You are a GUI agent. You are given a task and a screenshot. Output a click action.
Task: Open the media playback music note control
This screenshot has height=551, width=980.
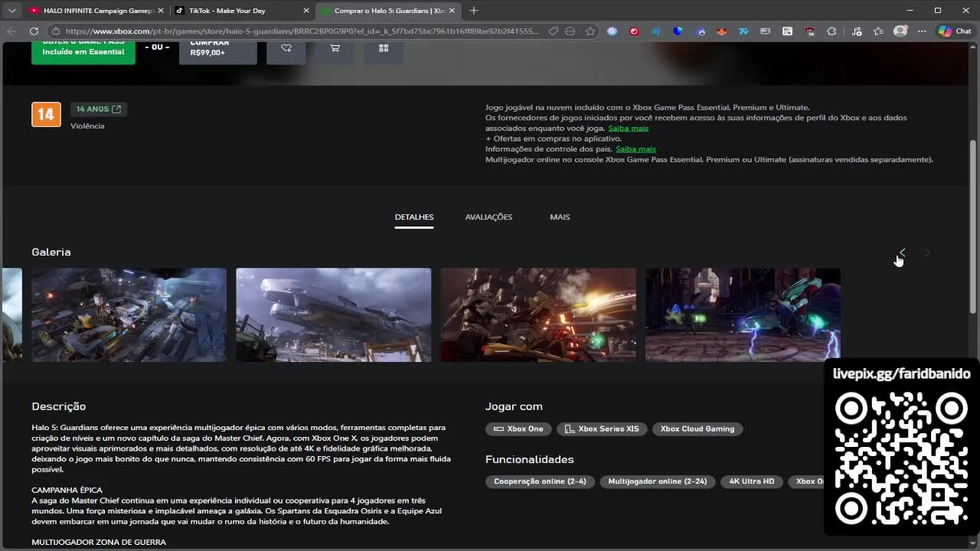856,31
